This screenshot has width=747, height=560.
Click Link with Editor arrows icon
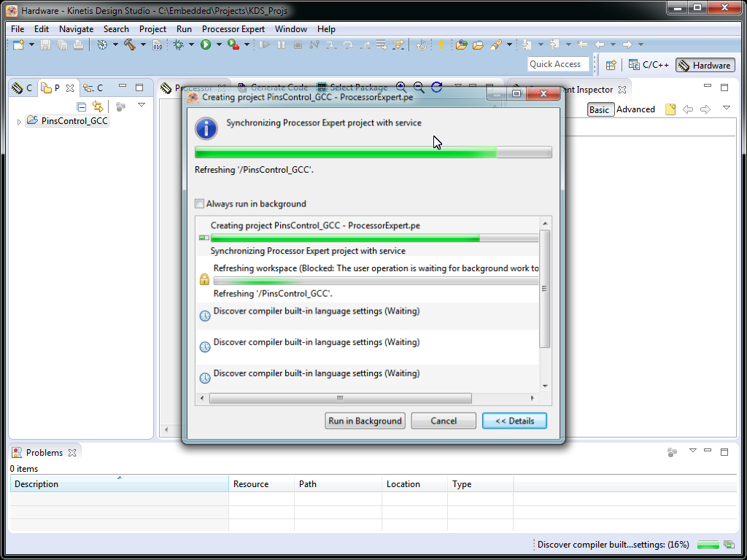98,106
